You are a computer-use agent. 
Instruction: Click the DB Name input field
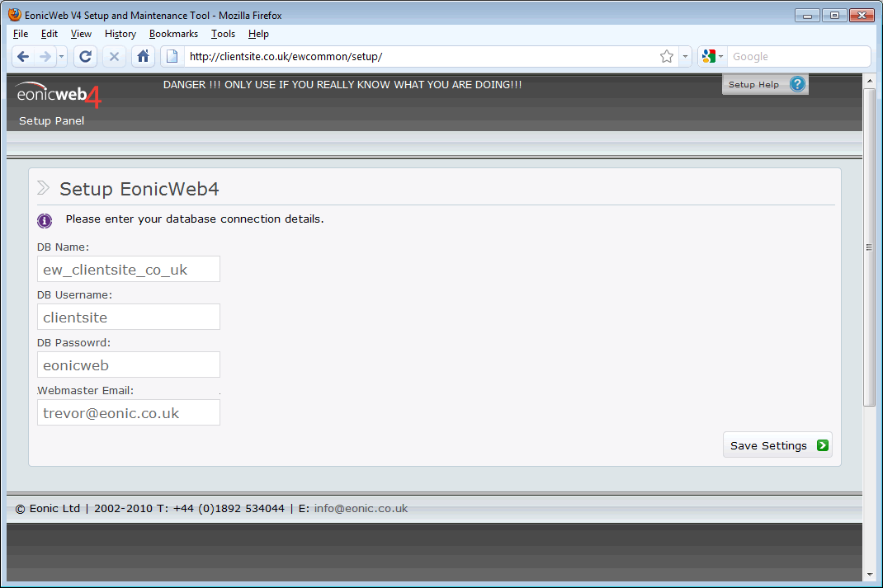(x=129, y=269)
